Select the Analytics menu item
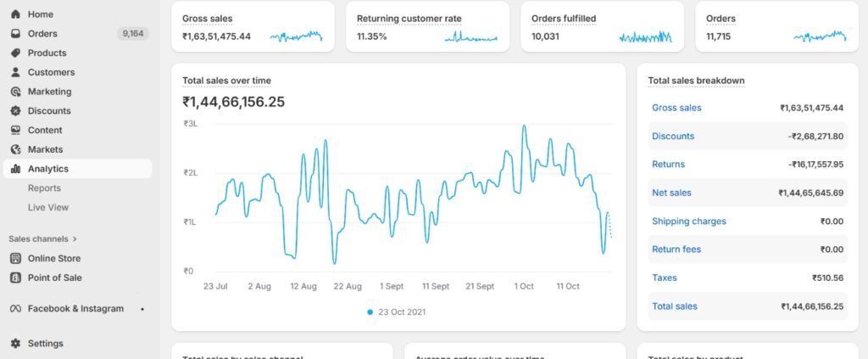Screen dimensions: 868x359 48,169
